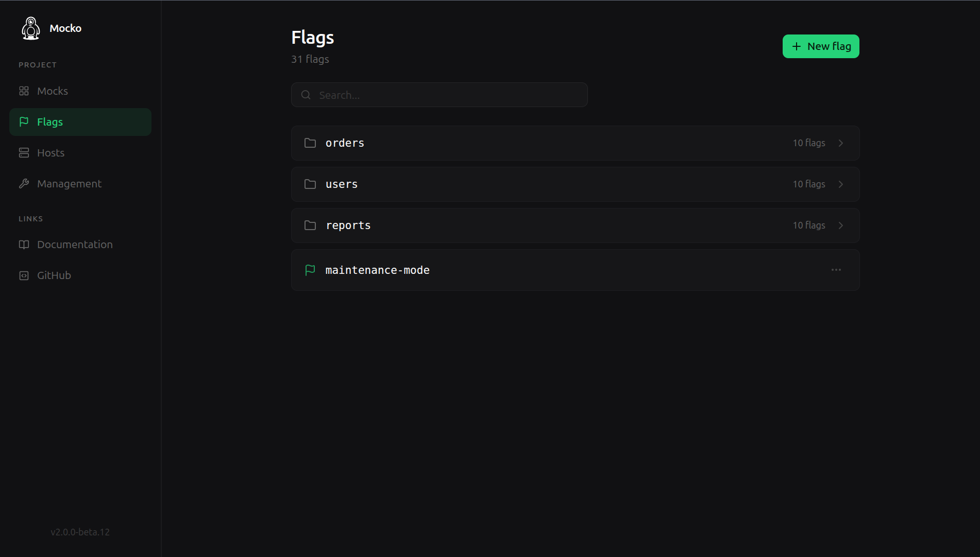
Task: Click the users folder icon
Action: click(x=310, y=184)
